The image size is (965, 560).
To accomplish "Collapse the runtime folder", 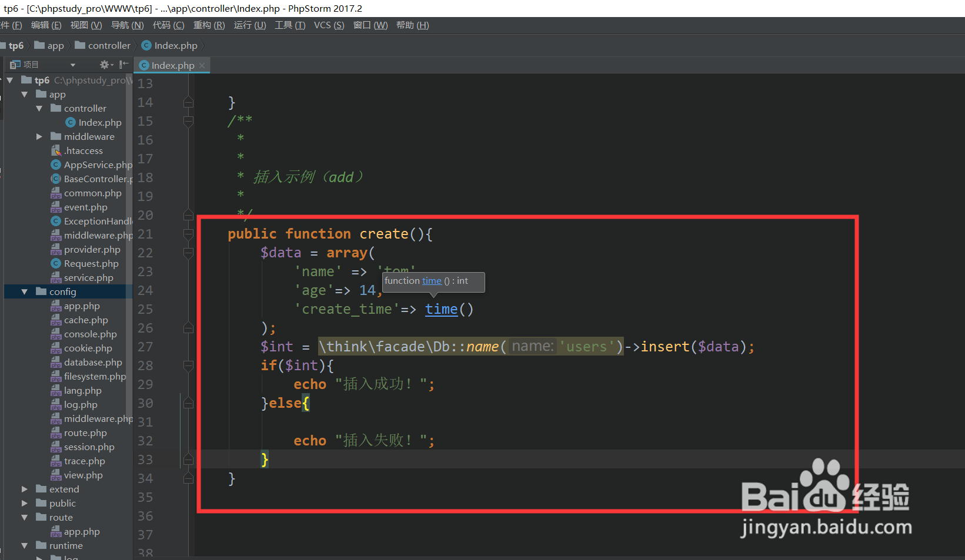I will coord(24,545).
